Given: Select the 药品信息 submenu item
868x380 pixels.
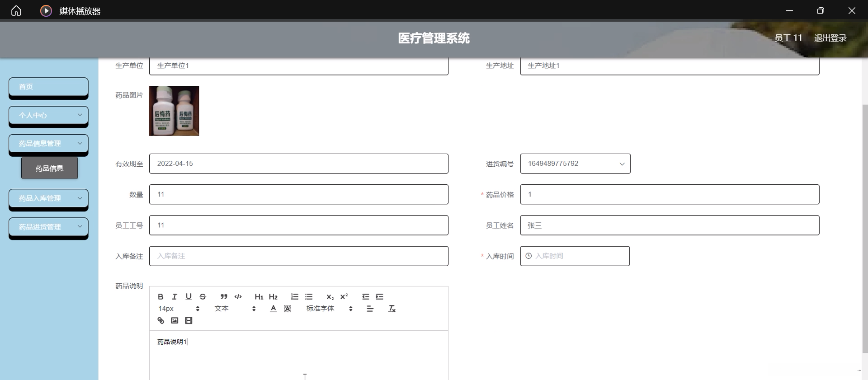Looking at the screenshot, I should click(50, 168).
